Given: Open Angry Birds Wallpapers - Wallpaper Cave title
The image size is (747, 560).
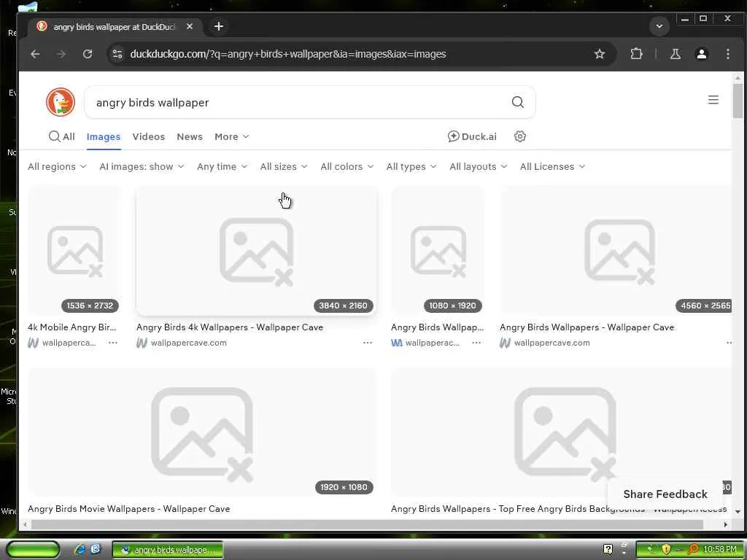Looking at the screenshot, I should coord(587,327).
